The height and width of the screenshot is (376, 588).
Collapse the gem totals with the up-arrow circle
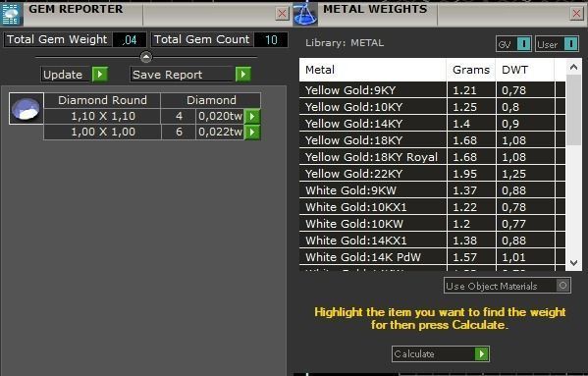tap(146, 57)
